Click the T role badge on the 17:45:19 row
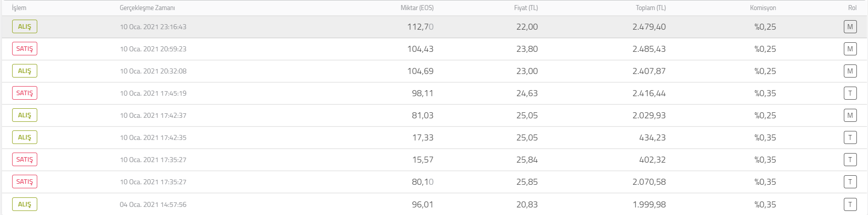 [850, 93]
